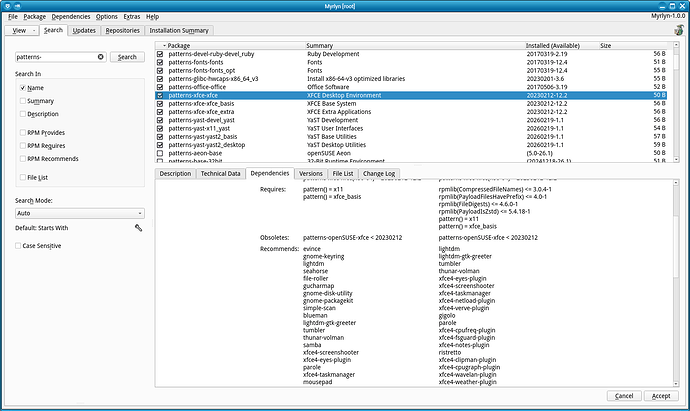Uncheck patterns-office-office package checkbox
Screen dimensions: 690x411
point(160,87)
